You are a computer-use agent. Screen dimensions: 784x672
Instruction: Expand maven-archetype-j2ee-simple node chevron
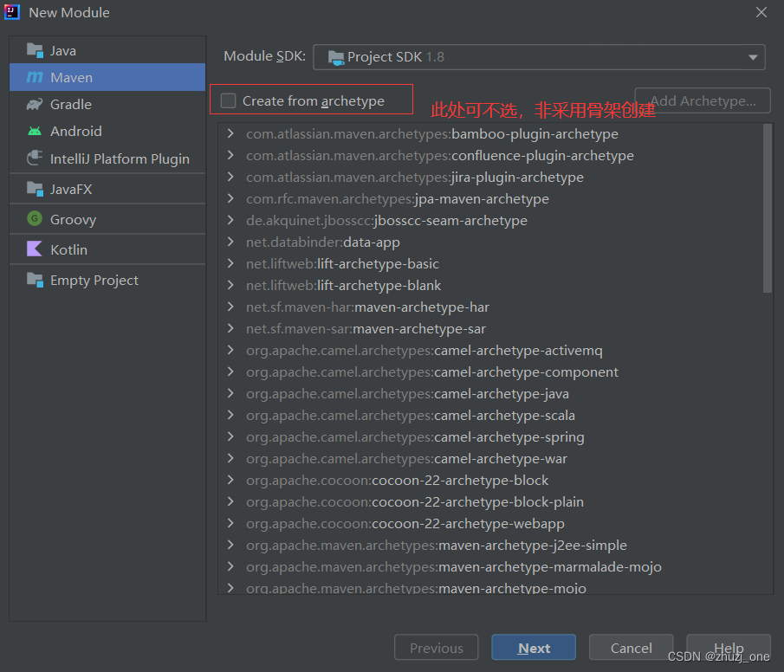(x=230, y=545)
